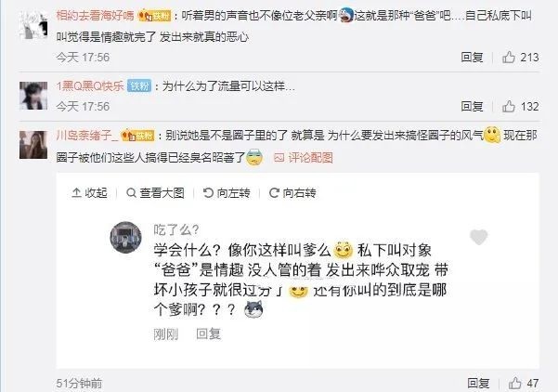The height and width of the screenshot is (392, 558).
Task: Like the comment with 213 likes
Action: click(x=509, y=57)
